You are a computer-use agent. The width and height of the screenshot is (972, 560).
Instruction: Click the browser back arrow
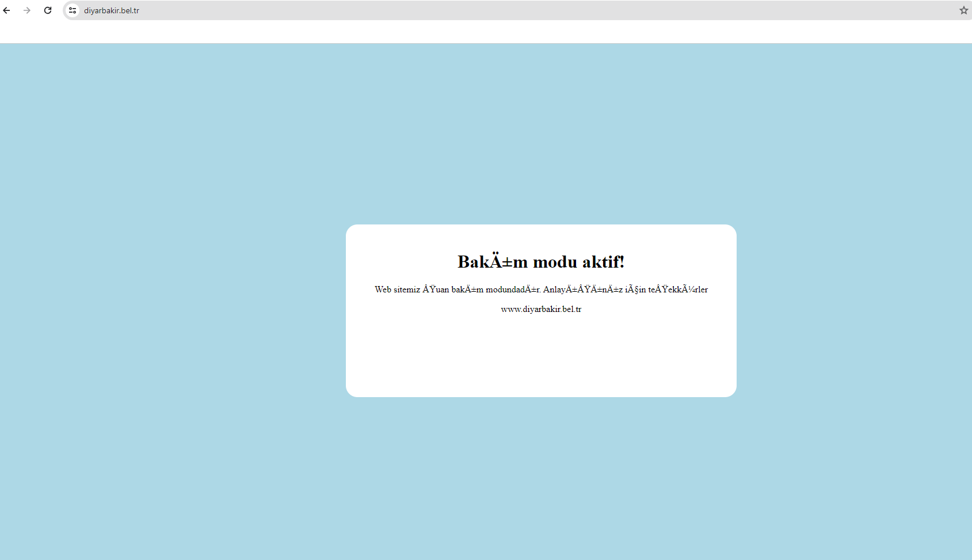[7, 10]
